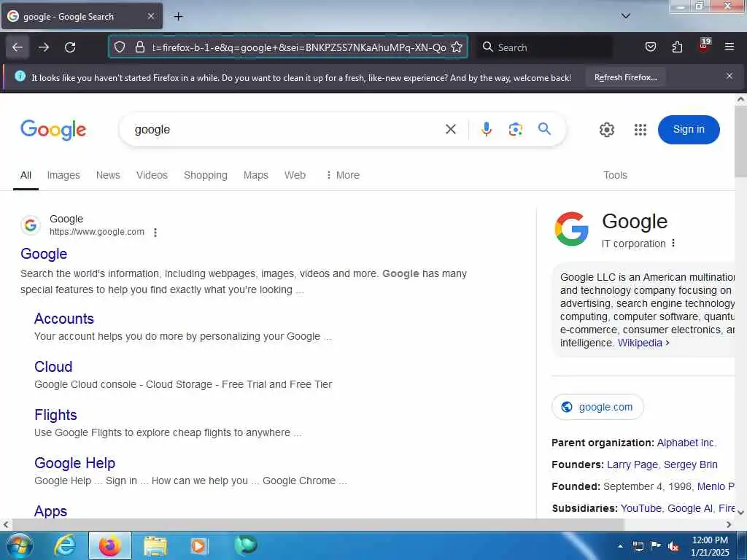Open a new tab with plus icon
Screen dimensions: 747x560
coord(178,17)
